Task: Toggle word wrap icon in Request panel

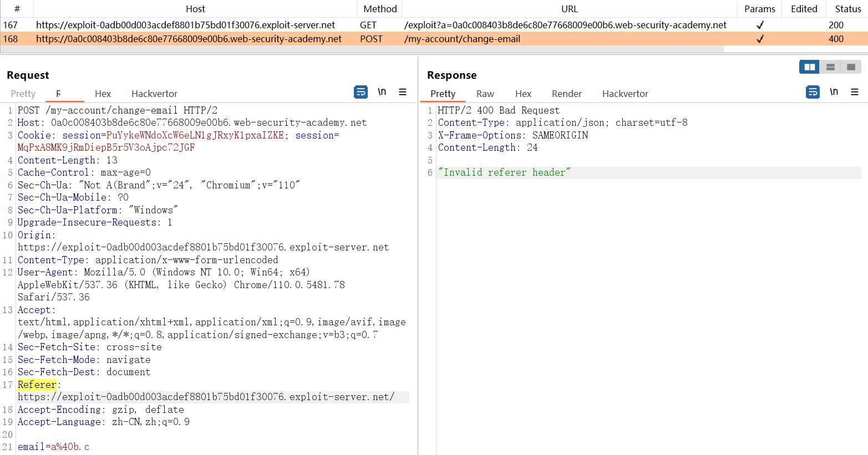Action: pyautogui.click(x=361, y=92)
